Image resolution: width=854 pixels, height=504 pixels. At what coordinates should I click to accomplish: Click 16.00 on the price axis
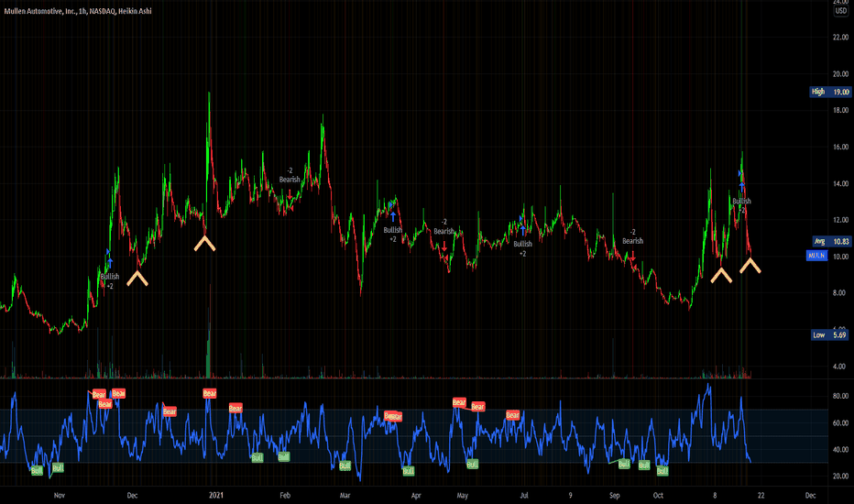pos(840,147)
